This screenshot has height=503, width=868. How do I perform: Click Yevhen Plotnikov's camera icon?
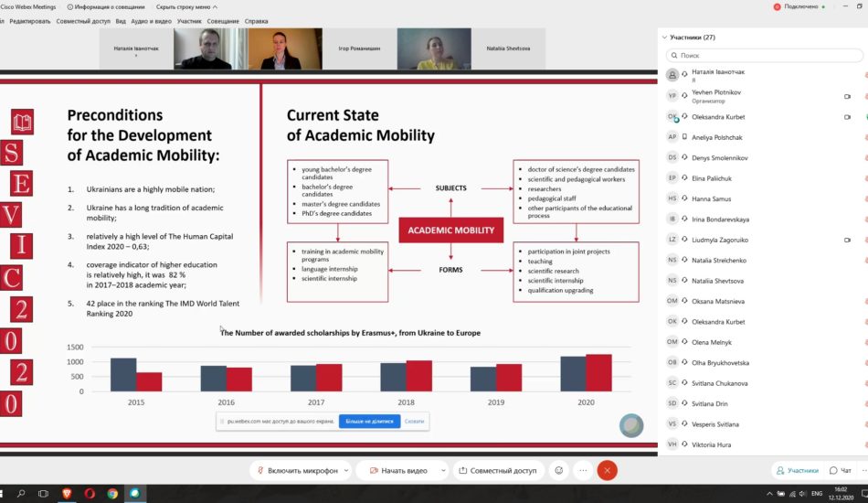click(x=847, y=96)
